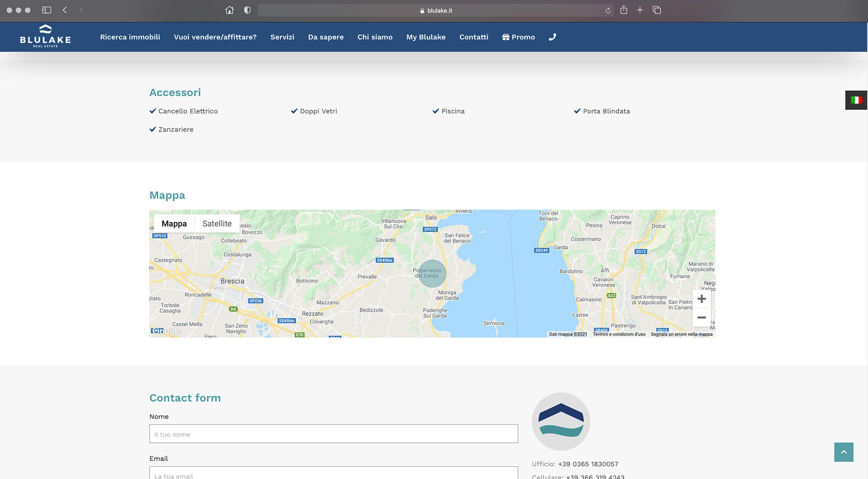Open the Da sapere menu

click(x=325, y=37)
